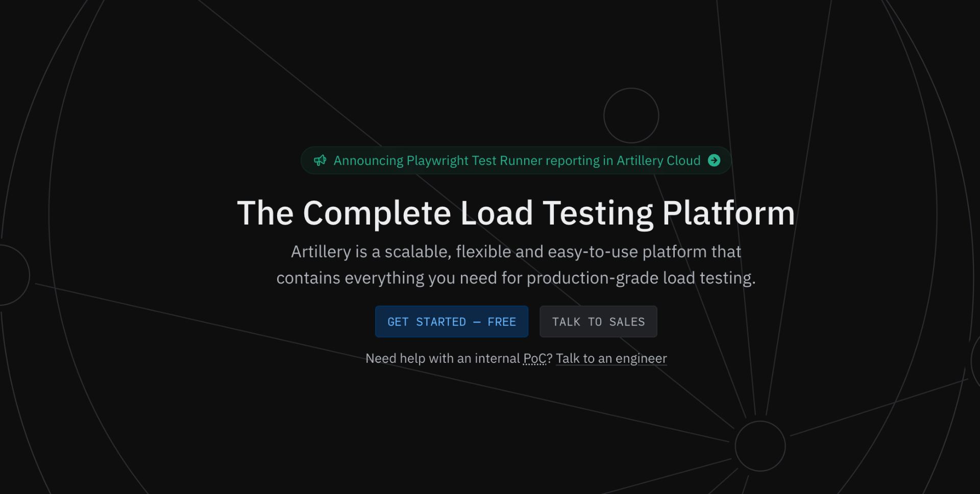Click the secondary sales contact button
Screen dimensions: 980x494
pyautogui.click(x=598, y=322)
